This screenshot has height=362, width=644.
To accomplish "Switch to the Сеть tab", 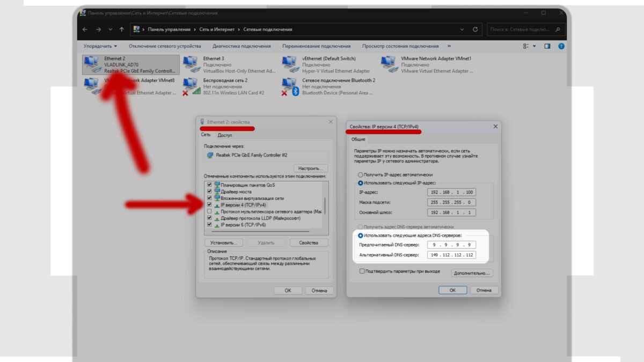I will click(x=206, y=135).
